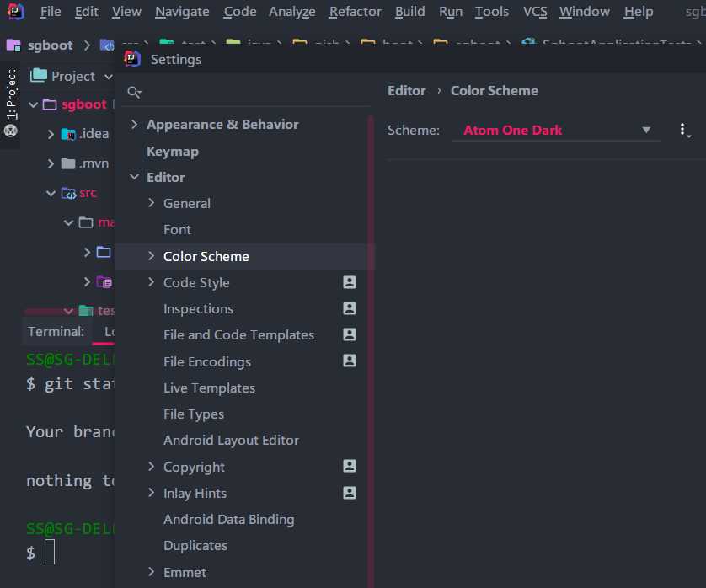Select Inspections settings
The height and width of the screenshot is (588, 706).
pyautogui.click(x=198, y=309)
